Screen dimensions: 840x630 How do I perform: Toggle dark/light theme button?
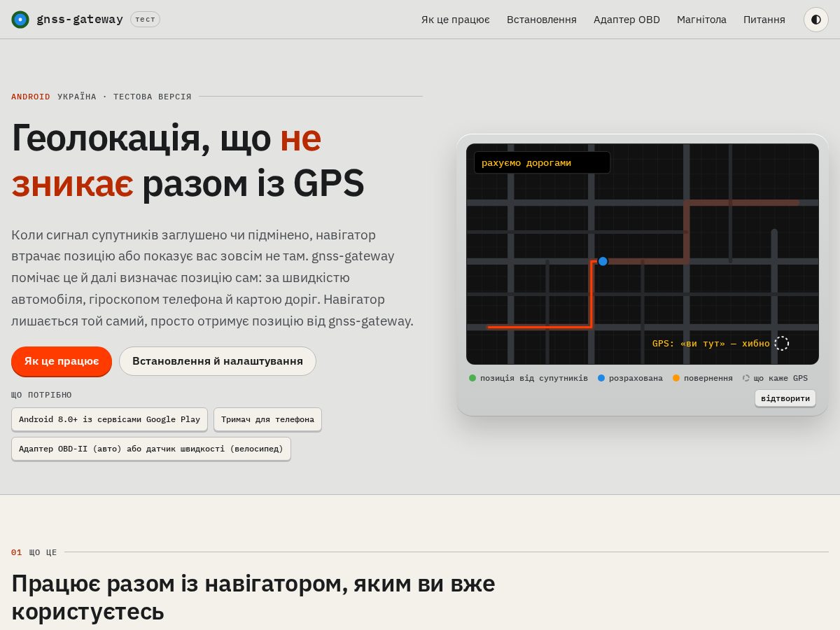coord(816,20)
